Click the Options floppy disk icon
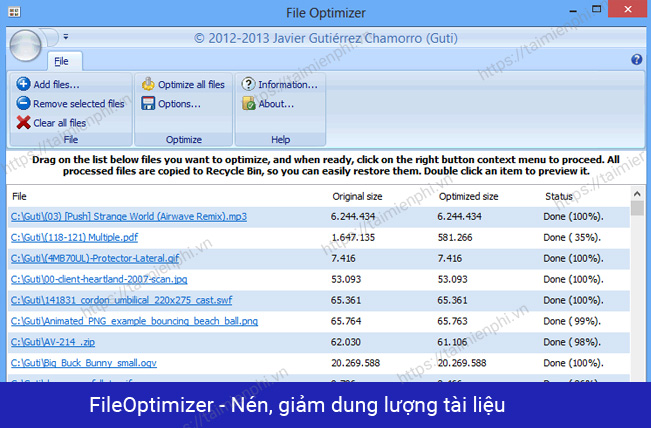The width and height of the screenshot is (651, 428). pos(148,103)
